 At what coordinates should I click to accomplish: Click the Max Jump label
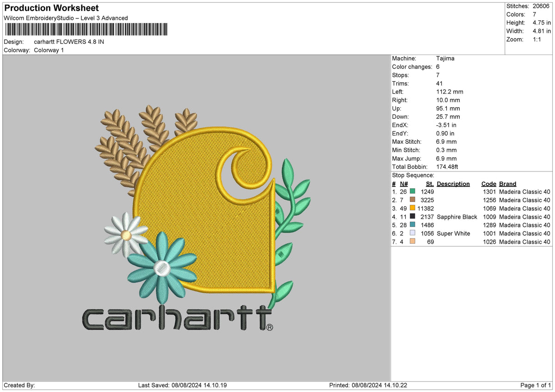pos(406,158)
